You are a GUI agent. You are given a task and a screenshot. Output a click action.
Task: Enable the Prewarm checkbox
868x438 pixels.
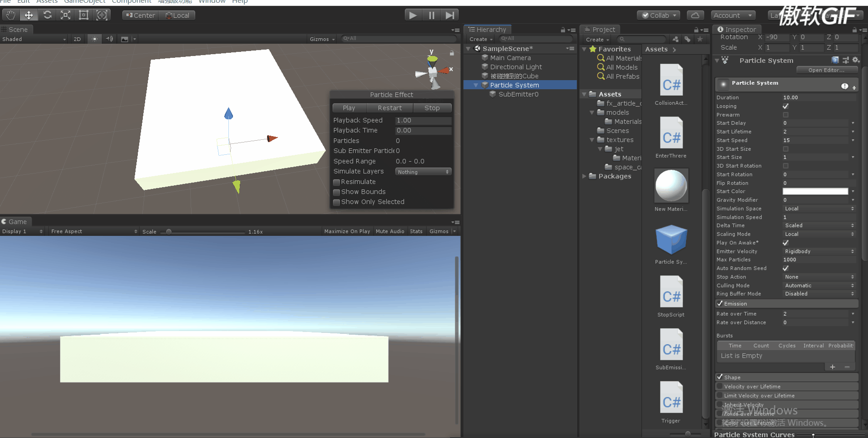[x=786, y=115]
